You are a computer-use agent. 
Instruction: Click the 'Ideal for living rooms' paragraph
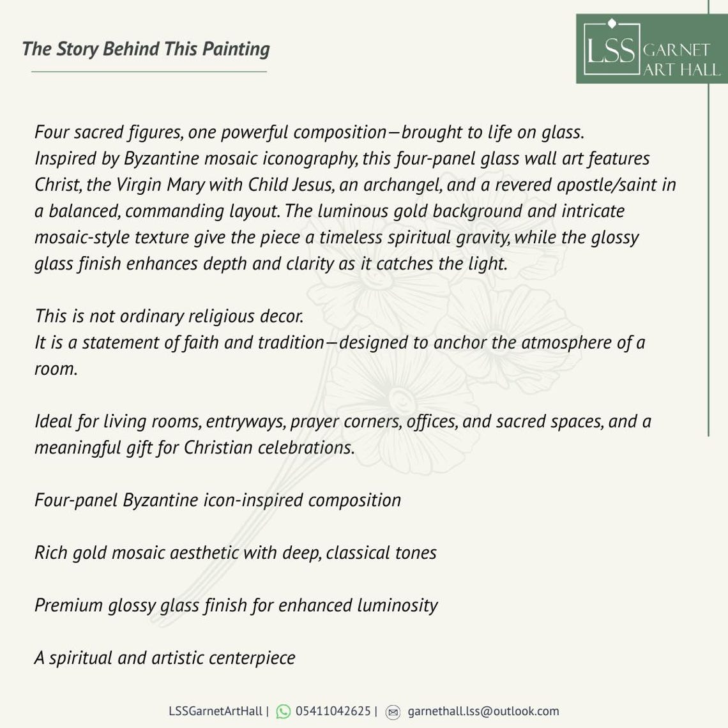coord(343,435)
